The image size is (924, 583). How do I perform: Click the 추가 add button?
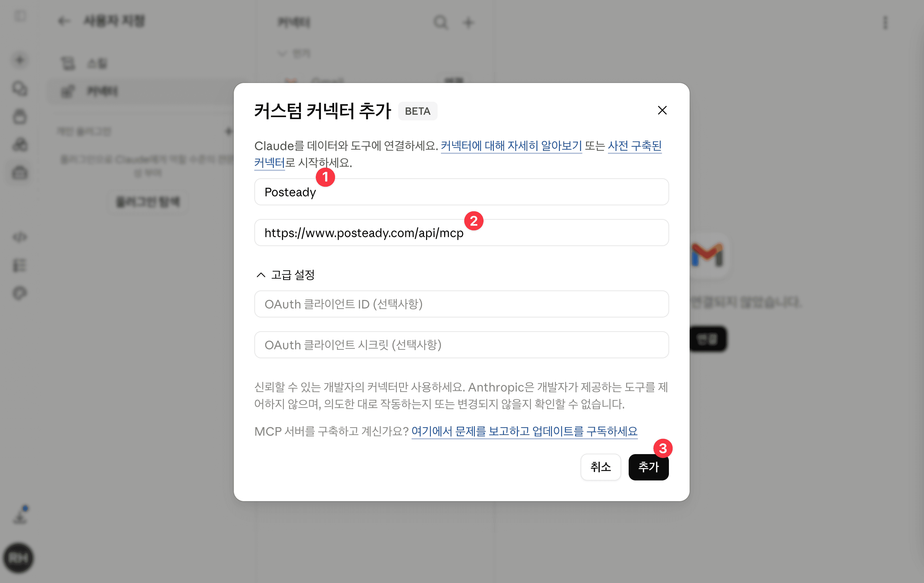[x=649, y=467]
